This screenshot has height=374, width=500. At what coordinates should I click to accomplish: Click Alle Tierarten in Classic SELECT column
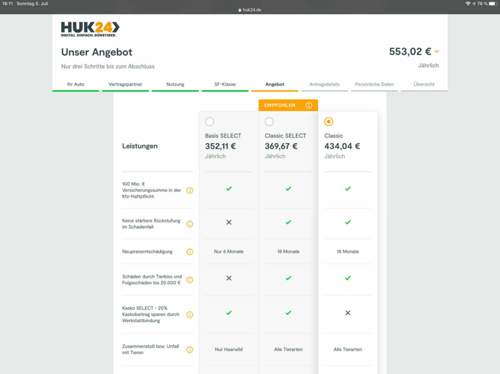(x=288, y=349)
